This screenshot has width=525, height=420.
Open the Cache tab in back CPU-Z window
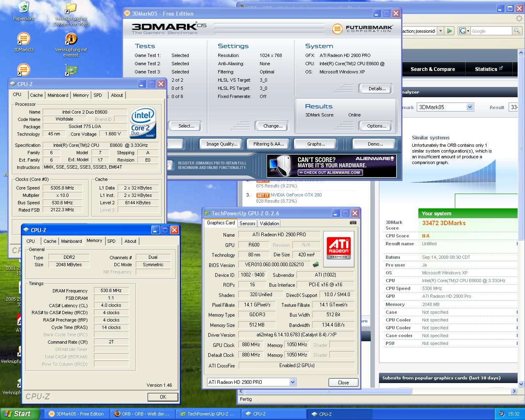coord(36,95)
